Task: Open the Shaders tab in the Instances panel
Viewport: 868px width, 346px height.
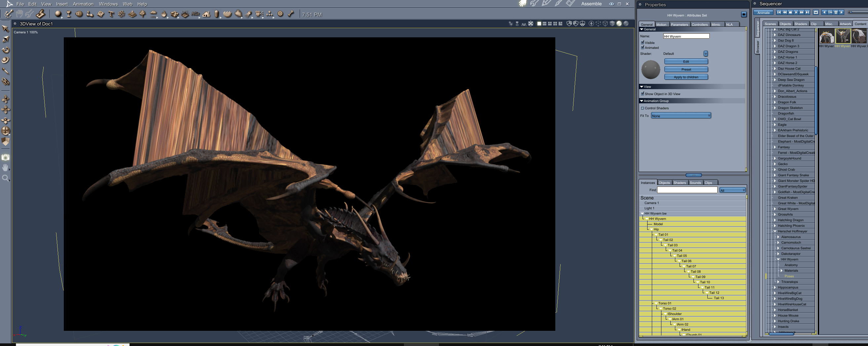Action: [680, 183]
